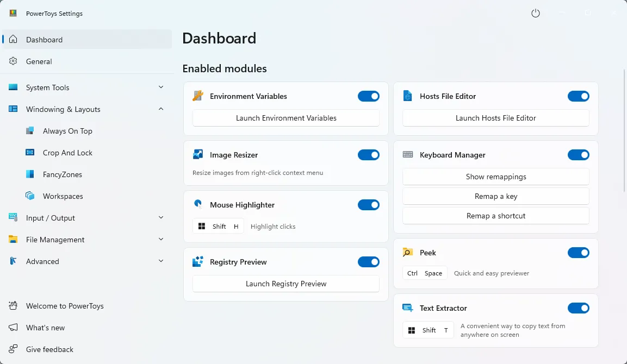Expand the System Tools section
627x364 pixels.
[161, 87]
